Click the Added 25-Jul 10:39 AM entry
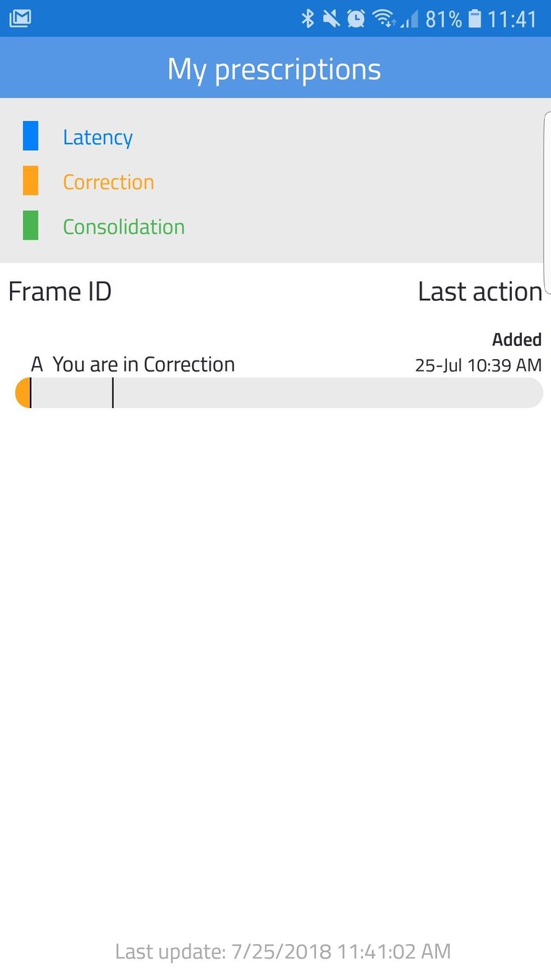 pyautogui.click(x=478, y=352)
